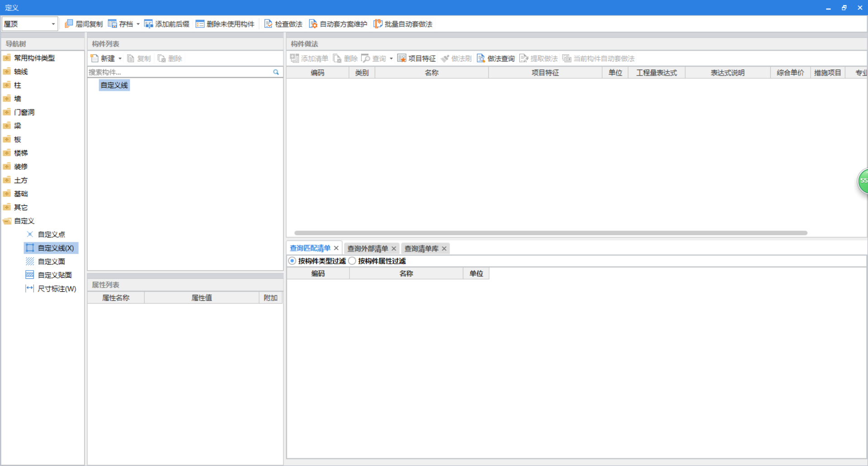
Task: Click the 属性值 column header
Action: pos(202,298)
